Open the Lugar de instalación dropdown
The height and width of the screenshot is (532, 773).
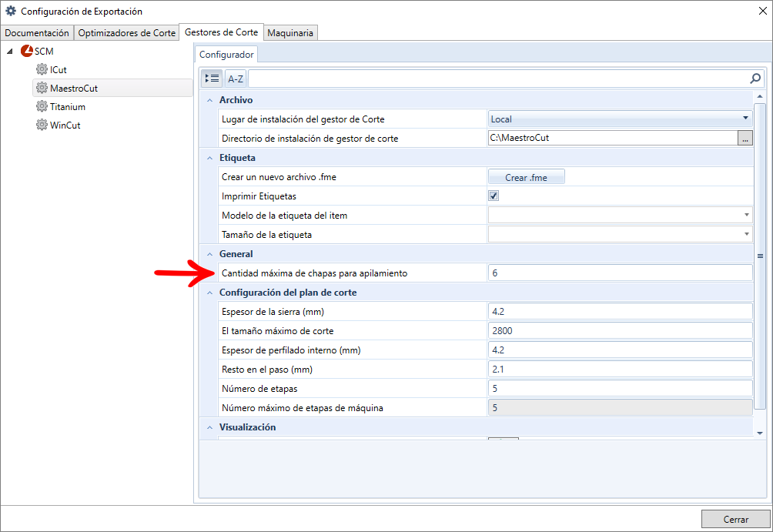[745, 119]
